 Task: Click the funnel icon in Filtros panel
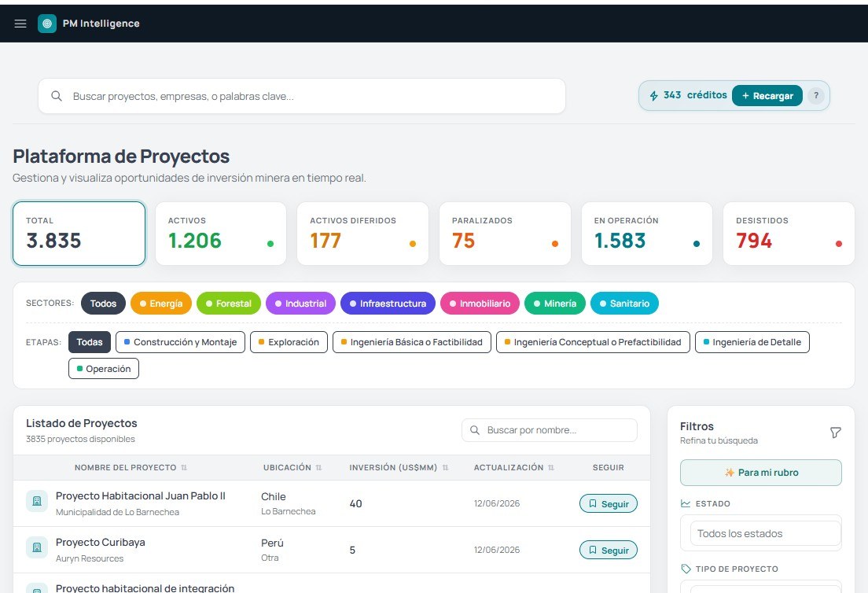pos(835,433)
